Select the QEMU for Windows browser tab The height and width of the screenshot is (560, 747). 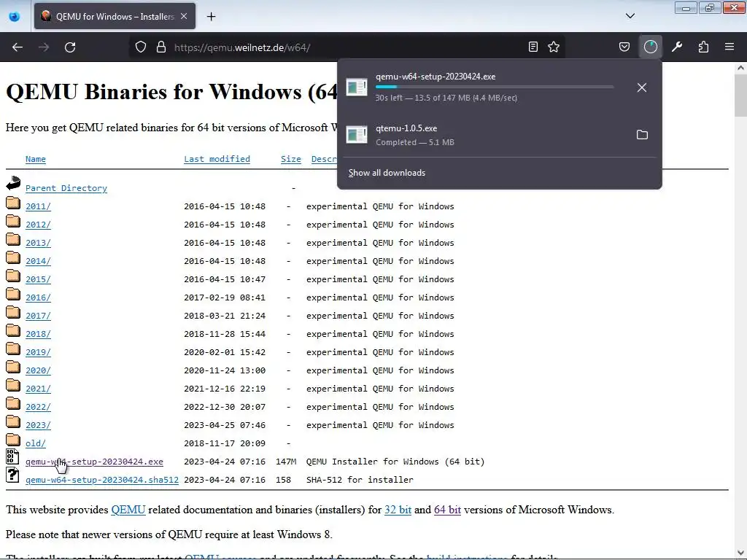click(115, 17)
